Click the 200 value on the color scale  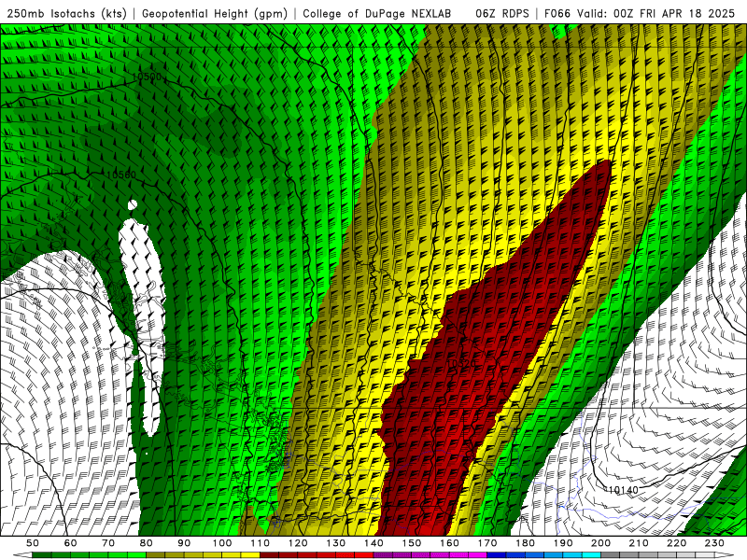coord(600,543)
